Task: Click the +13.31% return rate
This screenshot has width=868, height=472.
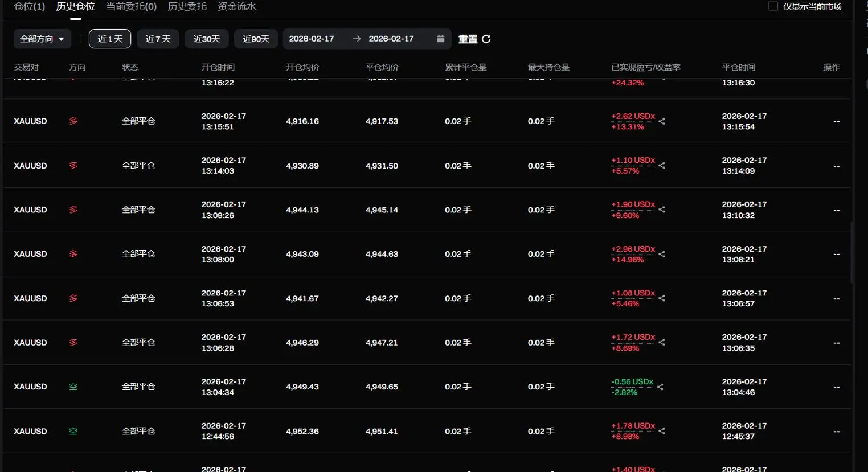Action: (x=628, y=127)
